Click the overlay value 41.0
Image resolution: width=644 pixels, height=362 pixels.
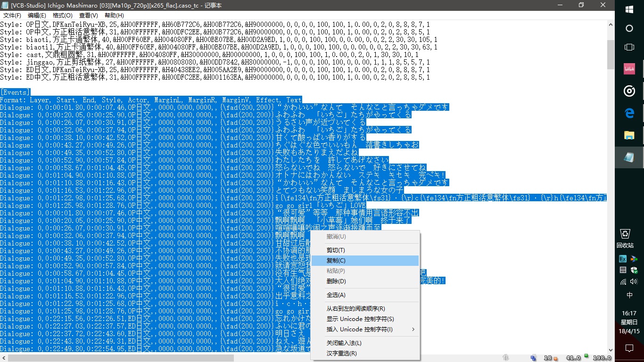click(x=573, y=358)
